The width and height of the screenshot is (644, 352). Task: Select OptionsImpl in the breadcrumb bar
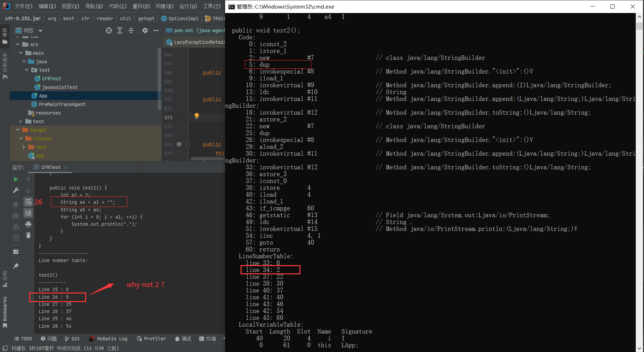click(184, 18)
